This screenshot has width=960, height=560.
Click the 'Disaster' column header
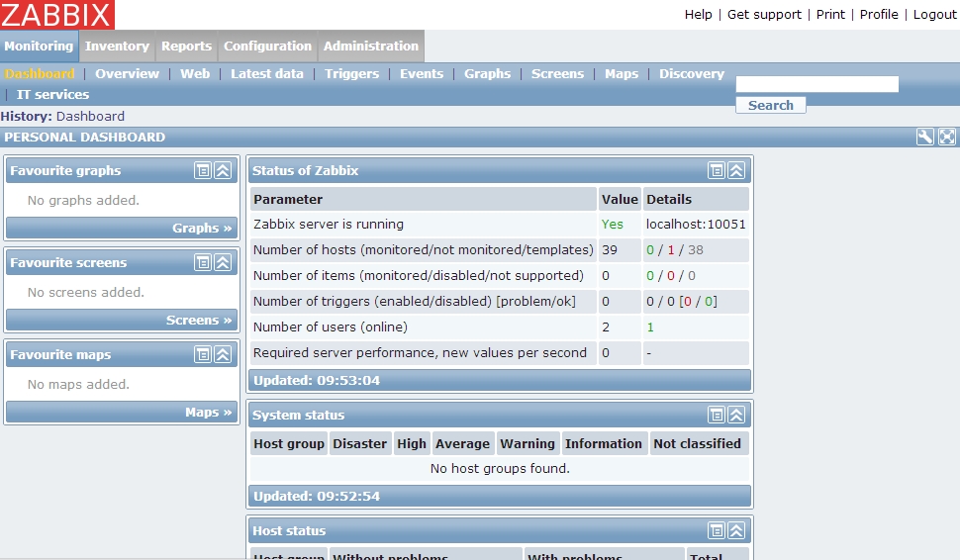[x=360, y=443]
